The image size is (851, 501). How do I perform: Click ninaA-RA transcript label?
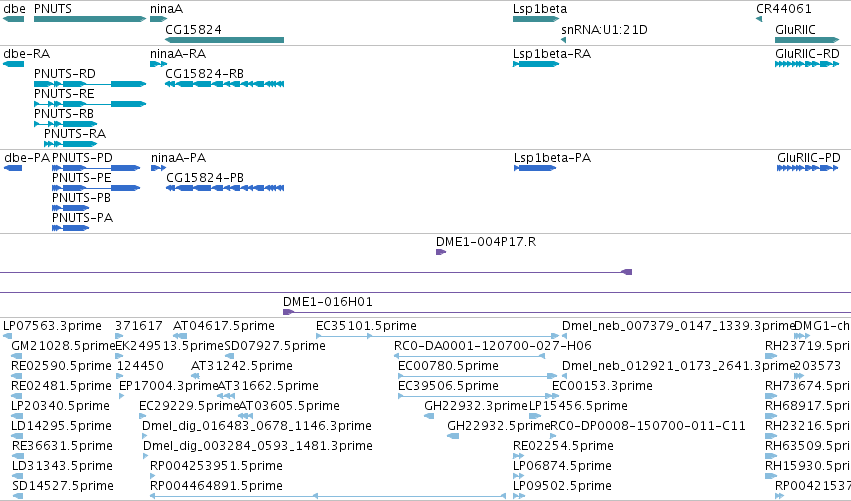(x=178, y=54)
